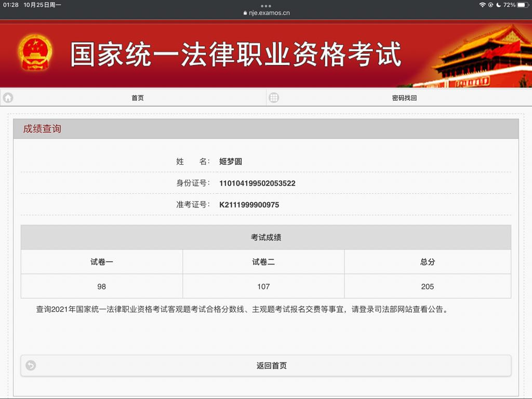Tap the lock icon next to the site URL
Image resolution: width=532 pixels, height=399 pixels.
pos(245,13)
